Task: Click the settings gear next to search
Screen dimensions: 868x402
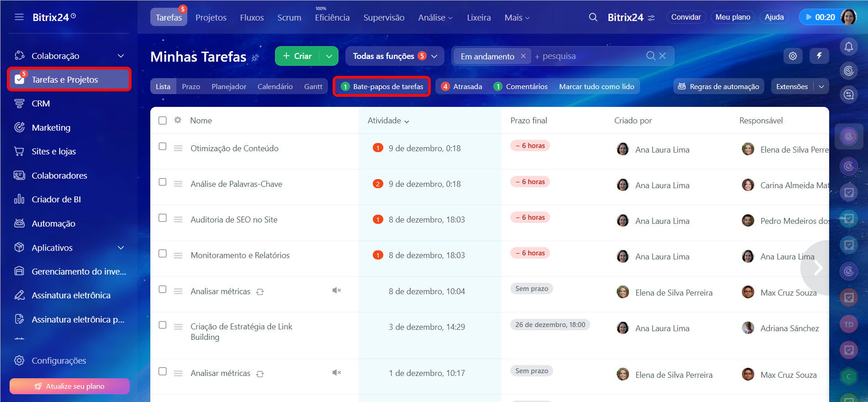Action: (793, 56)
